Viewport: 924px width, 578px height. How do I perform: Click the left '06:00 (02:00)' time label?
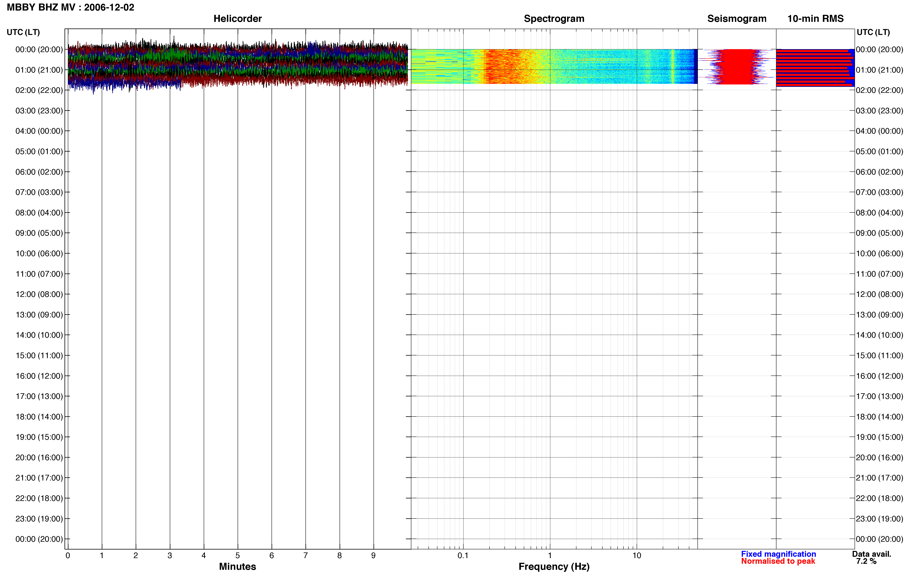click(x=39, y=172)
